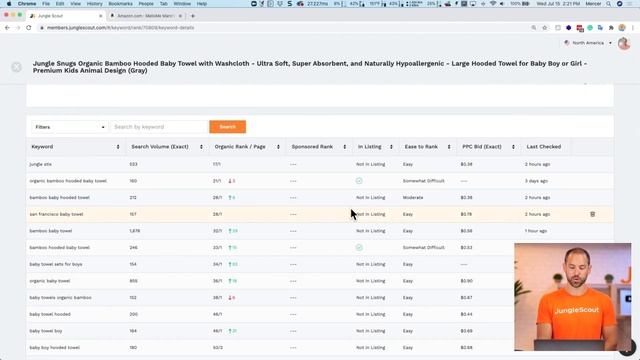The image size is (640, 360).
Task: Click the Wi-Fi status icon
Action: (493, 4)
